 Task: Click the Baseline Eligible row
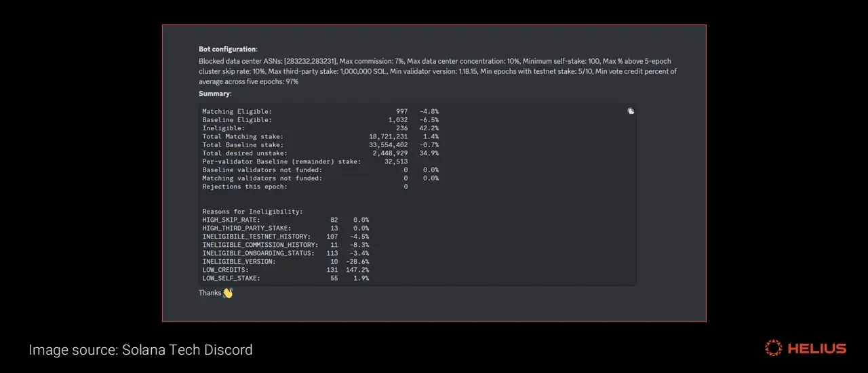tap(320, 120)
